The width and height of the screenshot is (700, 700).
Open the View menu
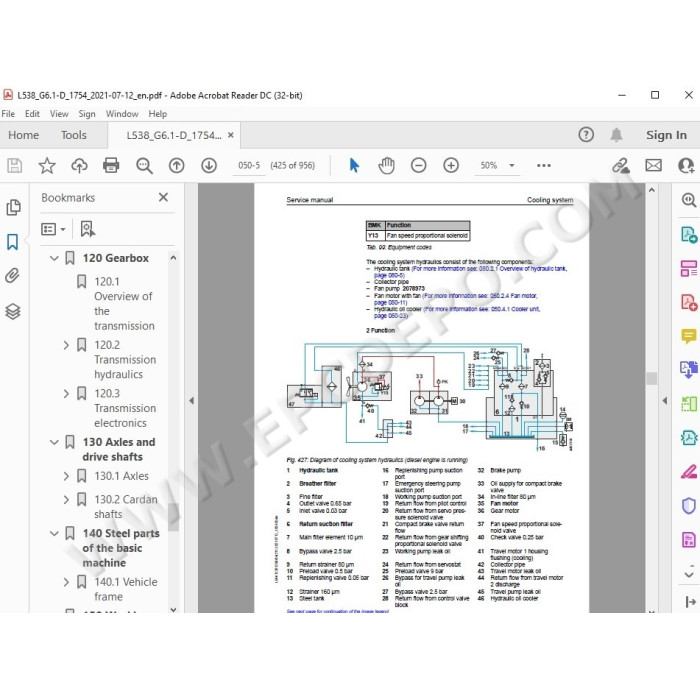tap(59, 114)
